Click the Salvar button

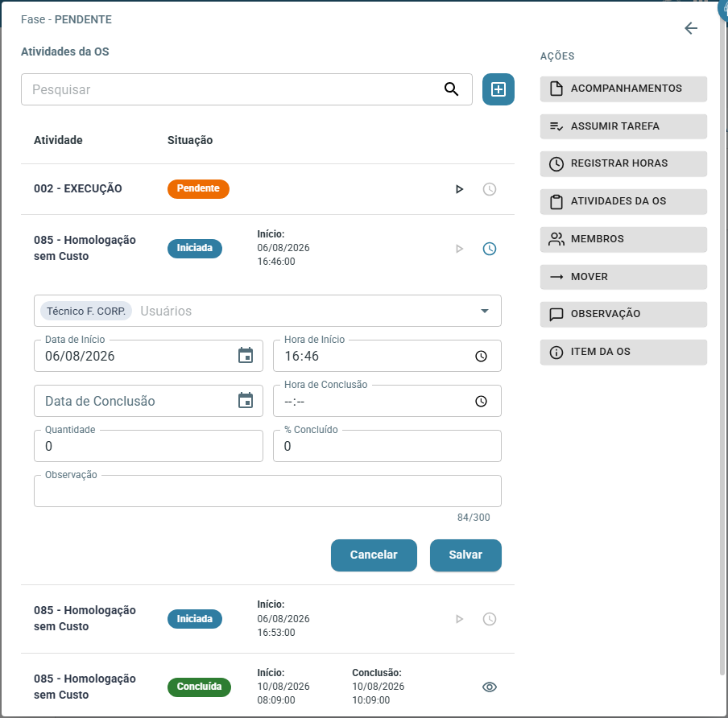pos(465,555)
